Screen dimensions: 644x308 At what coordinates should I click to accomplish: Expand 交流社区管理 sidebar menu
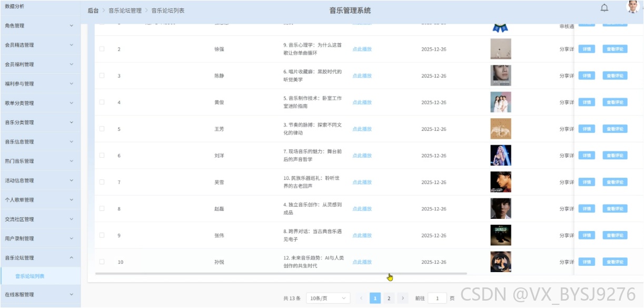40,219
